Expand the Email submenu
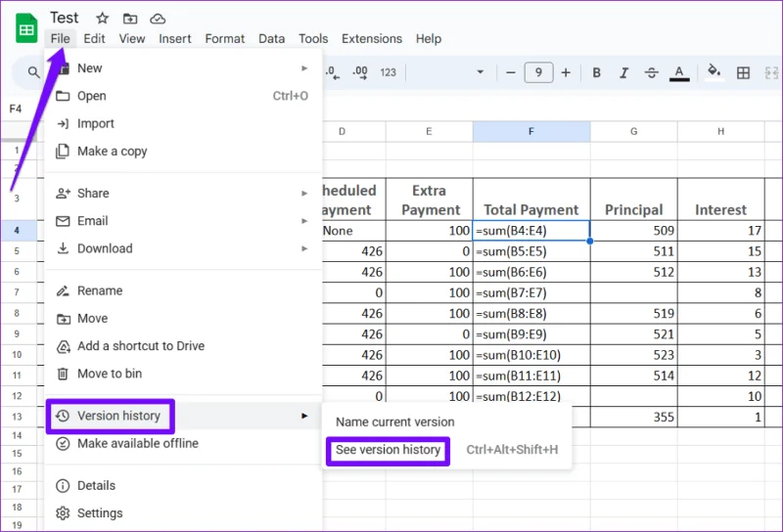 tap(183, 221)
